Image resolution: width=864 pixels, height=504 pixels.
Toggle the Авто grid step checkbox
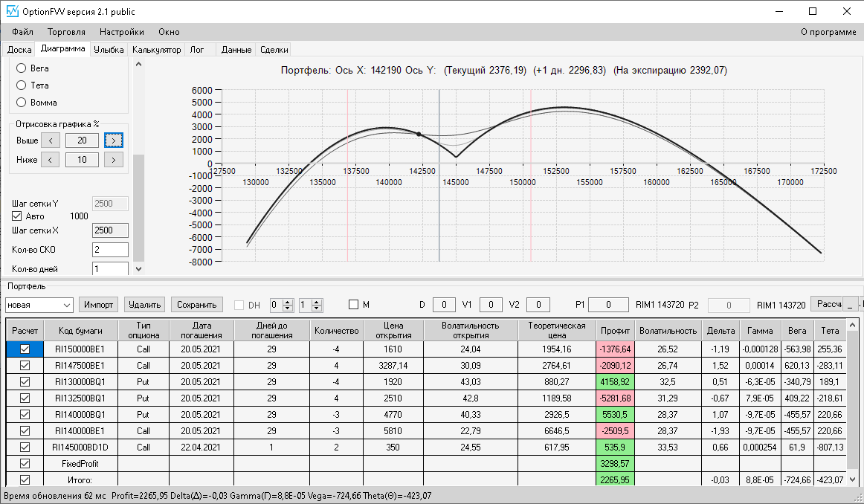click(17, 216)
